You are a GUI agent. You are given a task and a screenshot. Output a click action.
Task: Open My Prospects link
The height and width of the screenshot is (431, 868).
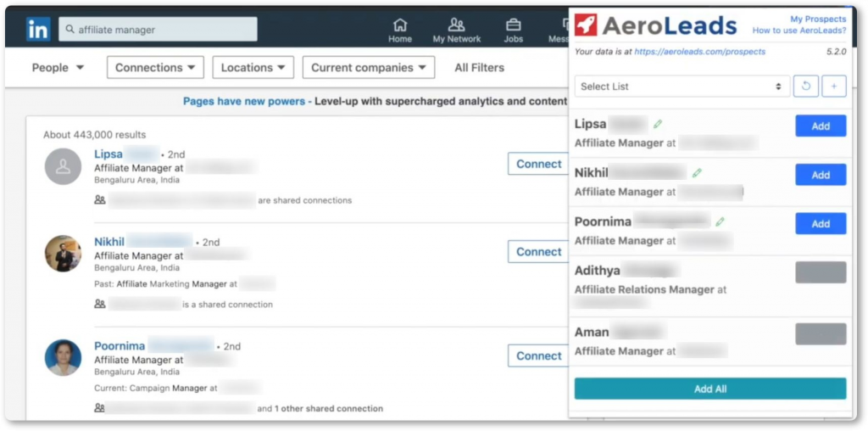click(818, 20)
